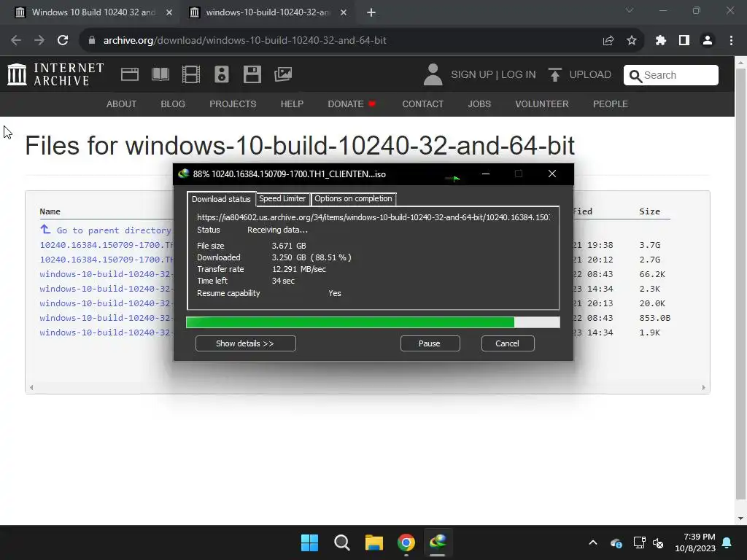
Task: Open the DONATE menu item
Action: click(352, 104)
